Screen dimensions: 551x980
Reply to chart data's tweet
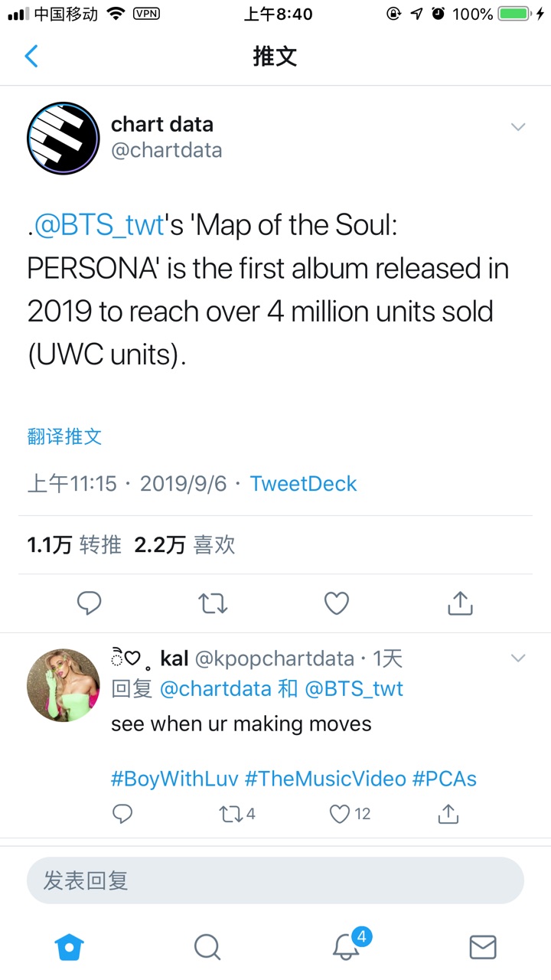click(90, 604)
